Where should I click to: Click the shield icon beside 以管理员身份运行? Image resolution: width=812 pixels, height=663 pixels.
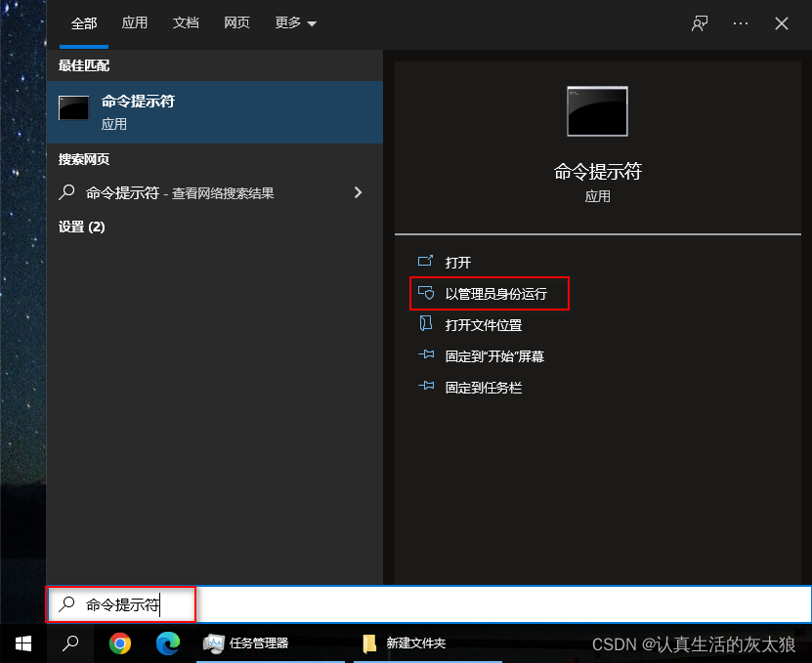coord(427,293)
